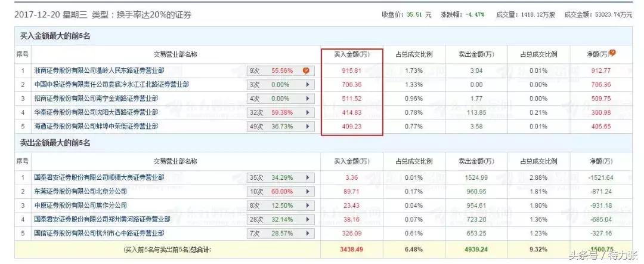
Task: Expand the arrow in 招商证券南宁金湖路 row
Action: coord(308,99)
